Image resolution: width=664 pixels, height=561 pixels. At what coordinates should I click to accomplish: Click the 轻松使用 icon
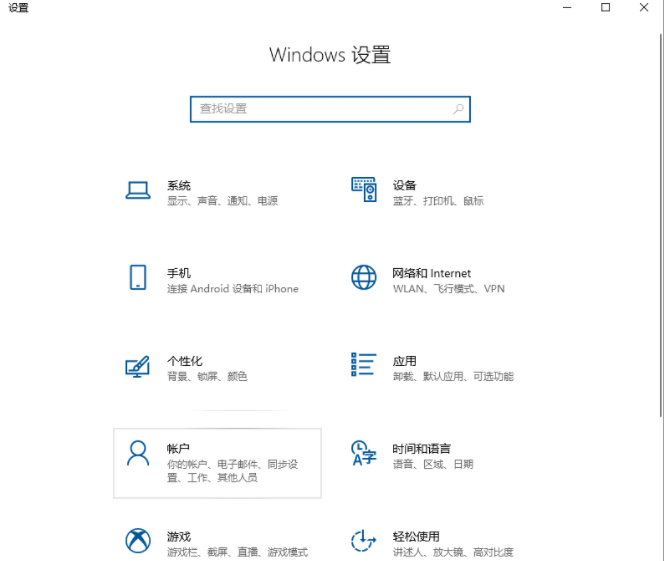pyautogui.click(x=363, y=542)
